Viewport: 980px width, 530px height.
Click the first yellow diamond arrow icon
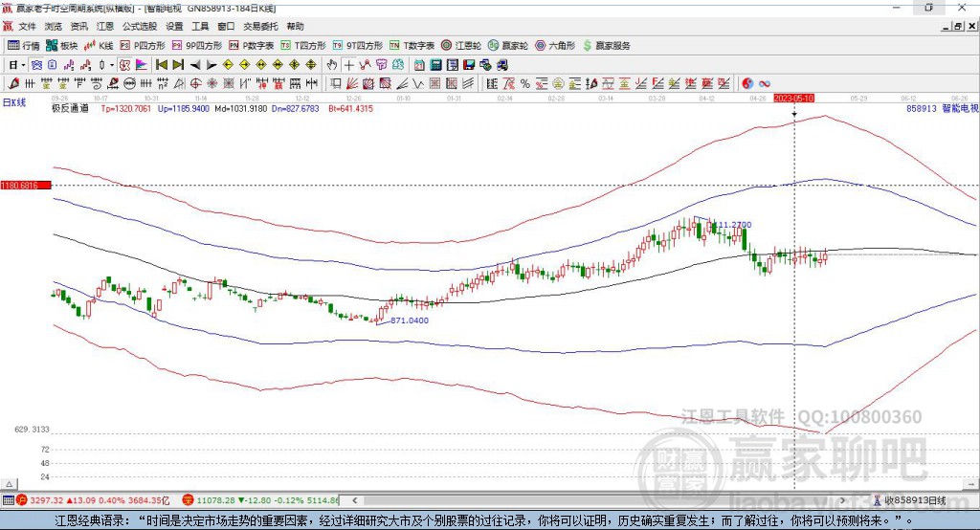click(228, 65)
